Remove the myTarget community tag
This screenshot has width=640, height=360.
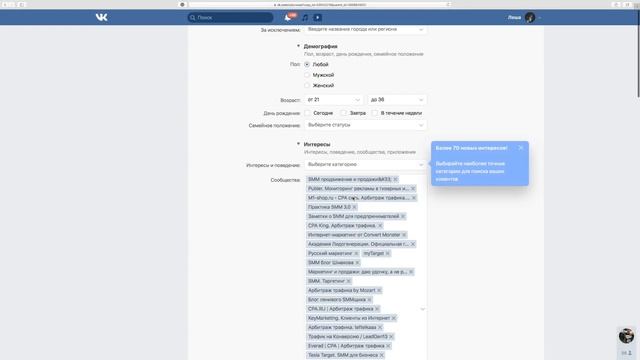388,253
